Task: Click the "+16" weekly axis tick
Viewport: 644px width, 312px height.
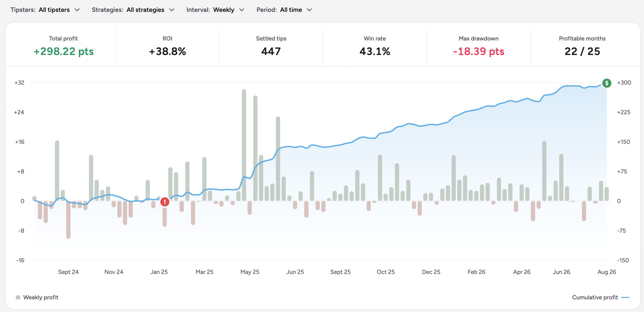Action: click(x=20, y=142)
